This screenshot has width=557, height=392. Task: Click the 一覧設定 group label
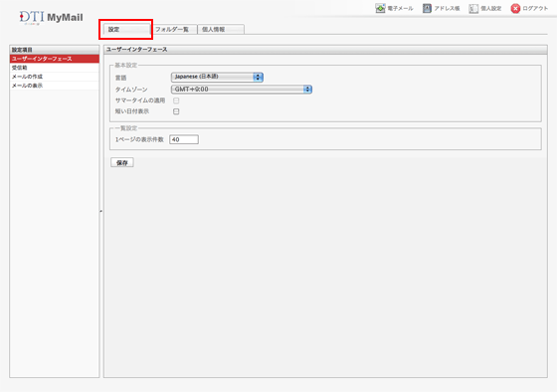125,128
